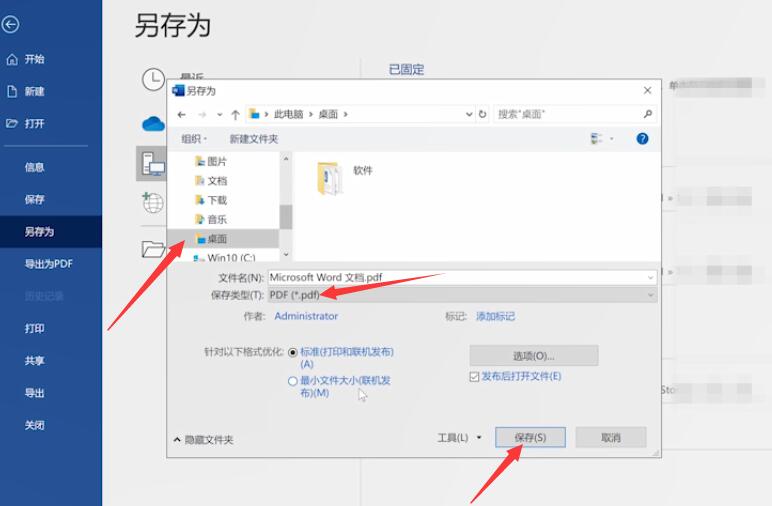
Task: Select the 软件 folder
Action: [343, 178]
